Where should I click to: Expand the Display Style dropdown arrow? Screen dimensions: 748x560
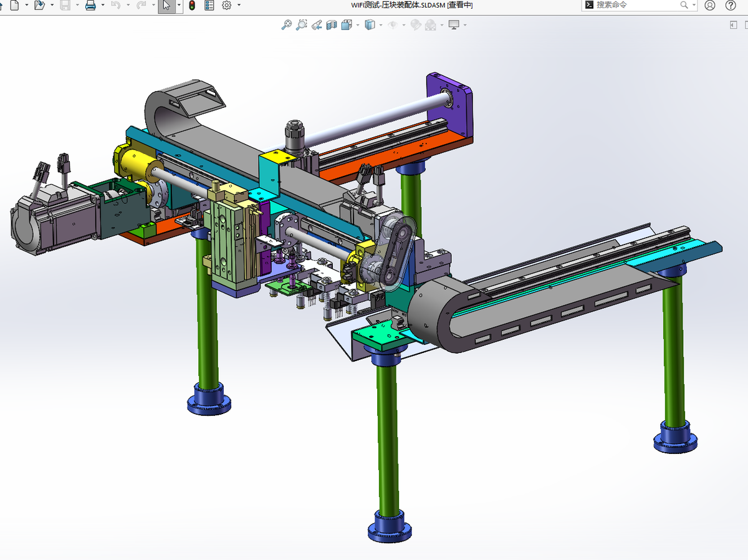(381, 25)
